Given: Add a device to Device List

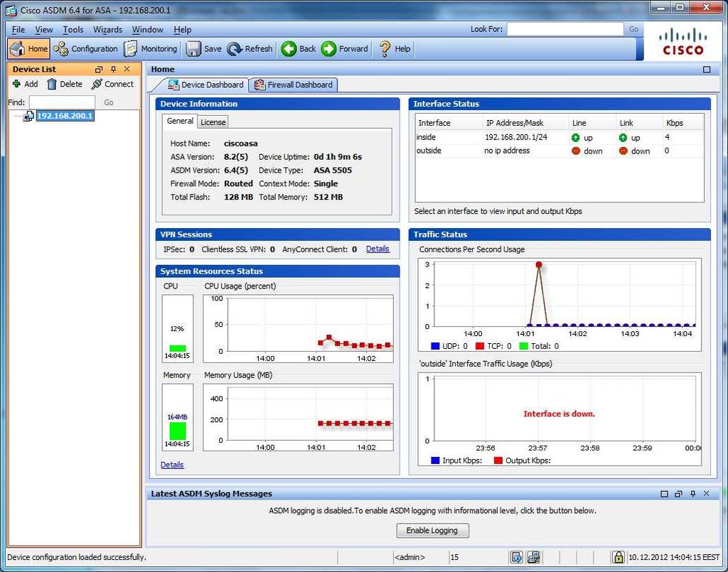Looking at the screenshot, I should 26,84.
